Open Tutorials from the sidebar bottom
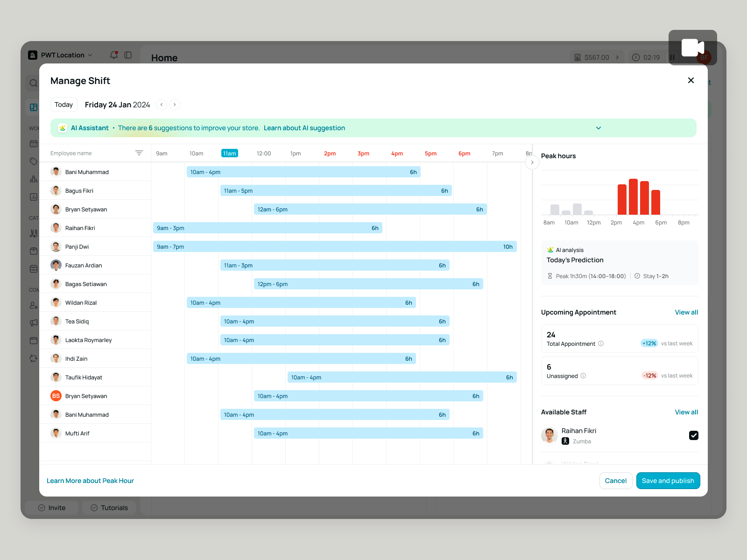 click(109, 508)
